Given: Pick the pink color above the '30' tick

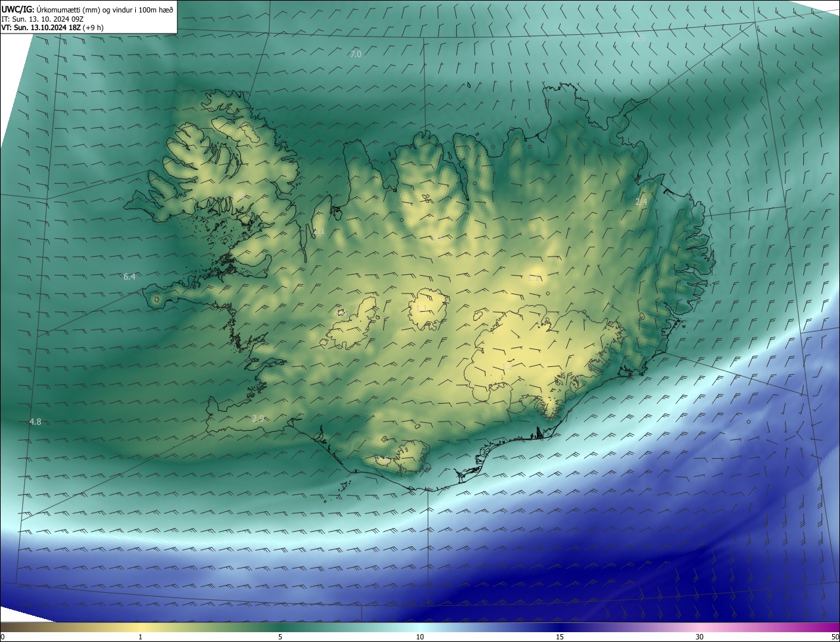Looking at the screenshot, I should click(700, 627).
